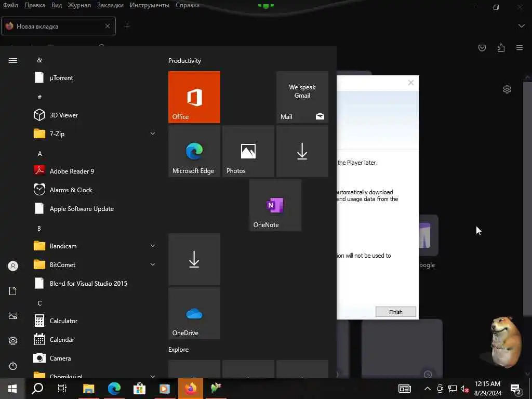Expand the 7-Zip folder

pyautogui.click(x=153, y=134)
